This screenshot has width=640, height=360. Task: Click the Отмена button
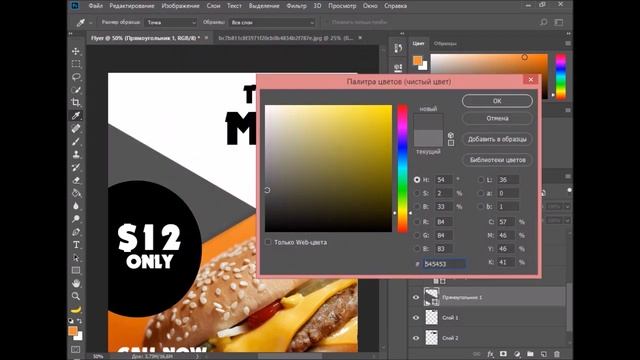497,118
